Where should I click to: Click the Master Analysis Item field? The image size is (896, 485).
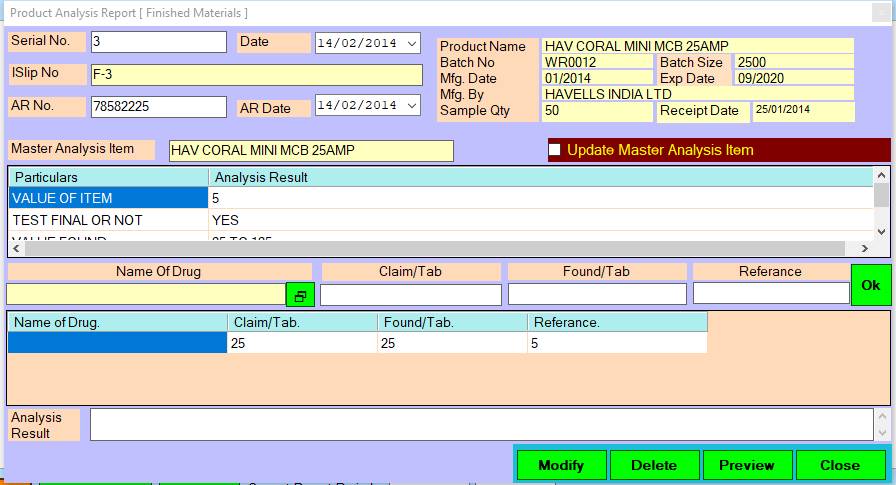310,151
